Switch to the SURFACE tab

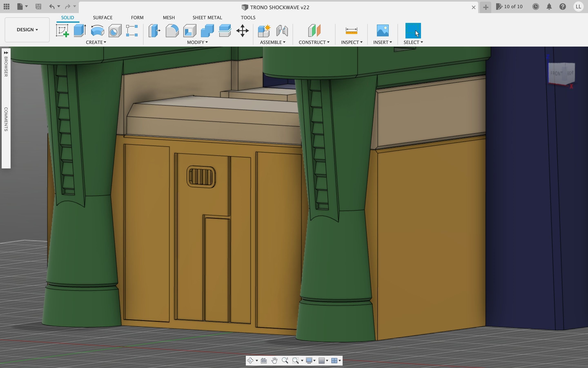[x=102, y=18]
